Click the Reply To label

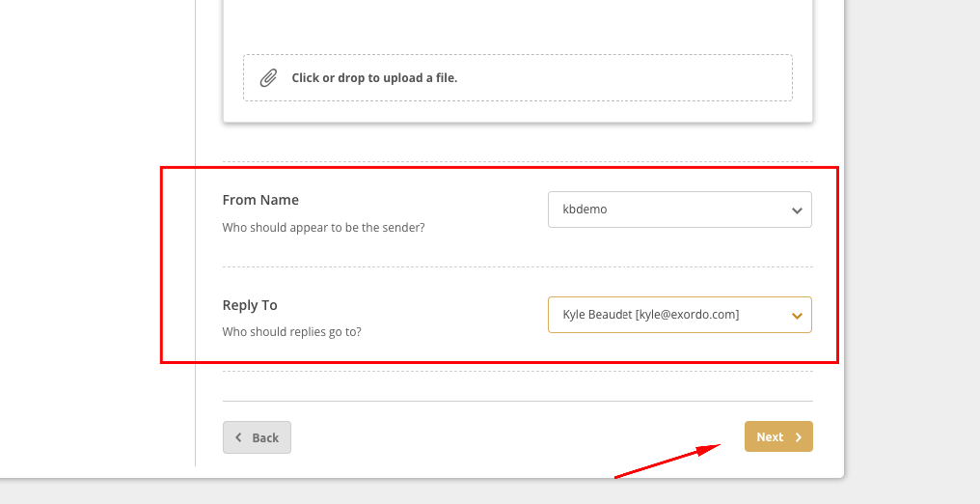point(250,305)
